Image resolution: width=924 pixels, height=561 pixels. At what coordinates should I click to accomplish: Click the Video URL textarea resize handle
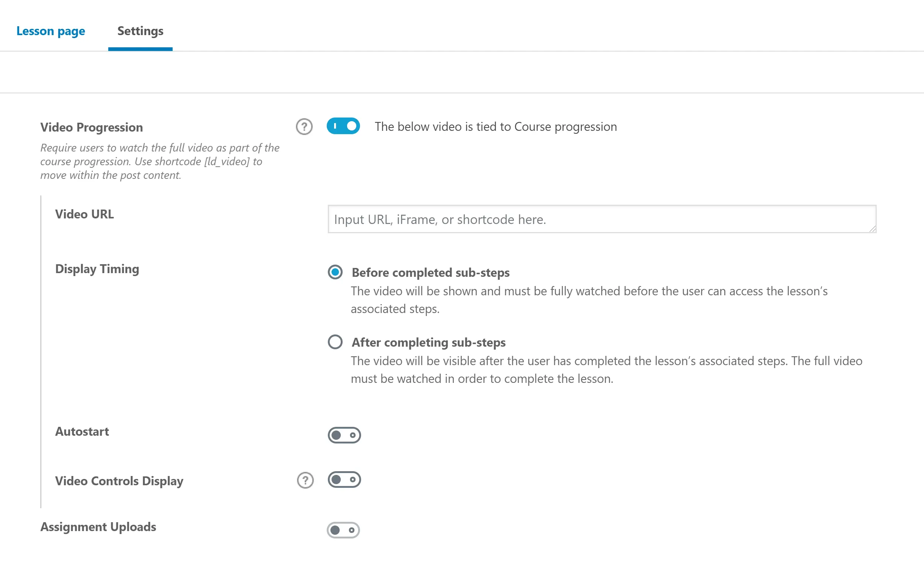(873, 229)
